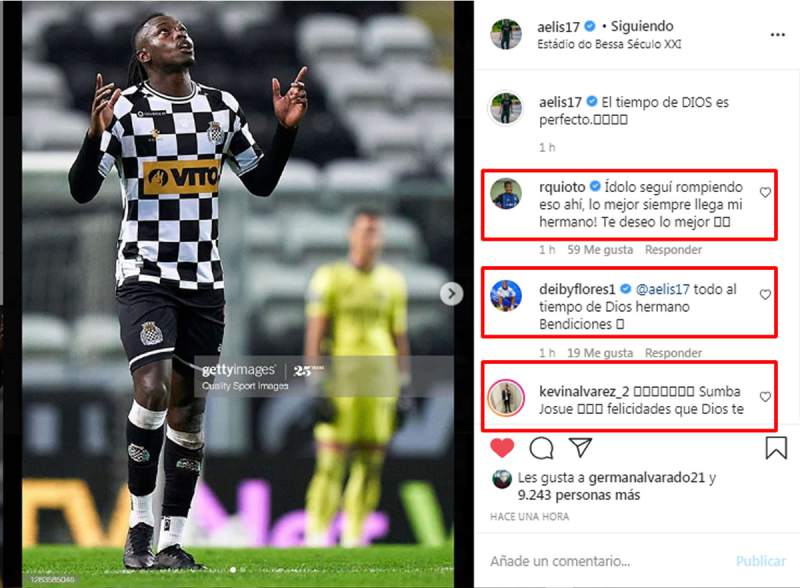Screen dimensions: 800x588
Task: View kevinalvarez_2's story ring avatar
Action: coord(506,398)
